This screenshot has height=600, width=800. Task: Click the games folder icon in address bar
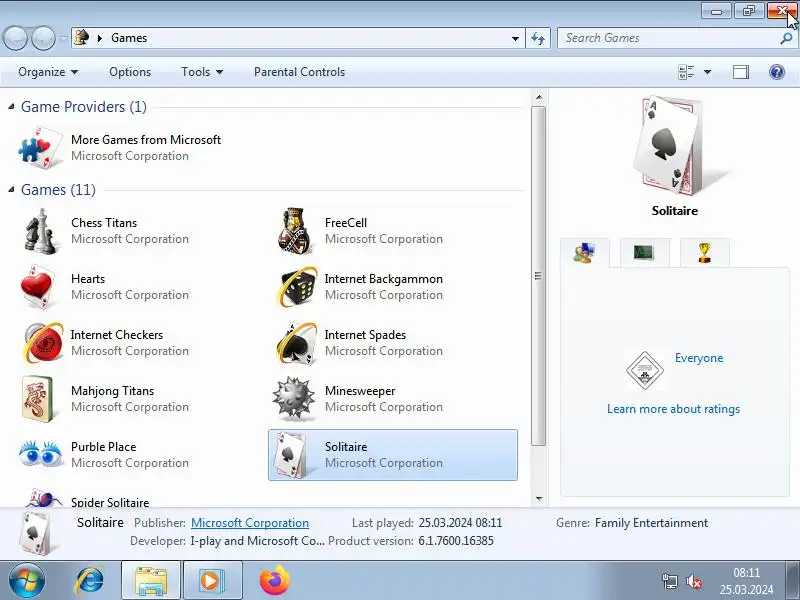click(81, 38)
